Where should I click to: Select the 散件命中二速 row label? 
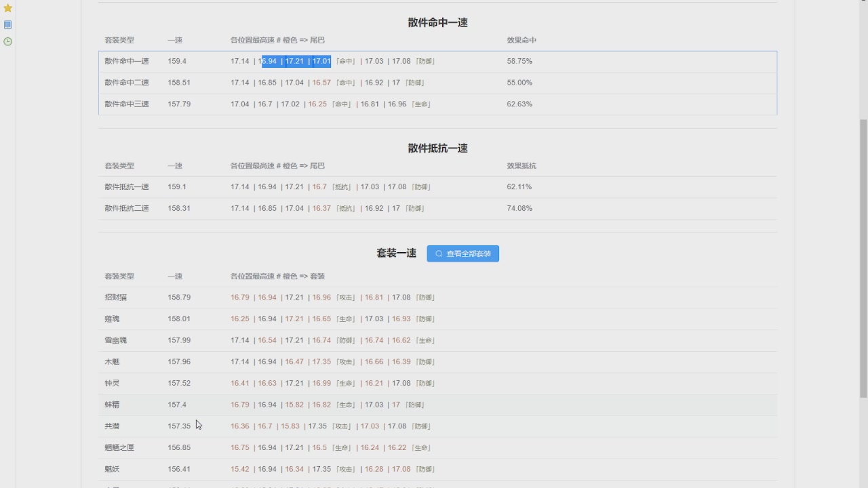127,83
